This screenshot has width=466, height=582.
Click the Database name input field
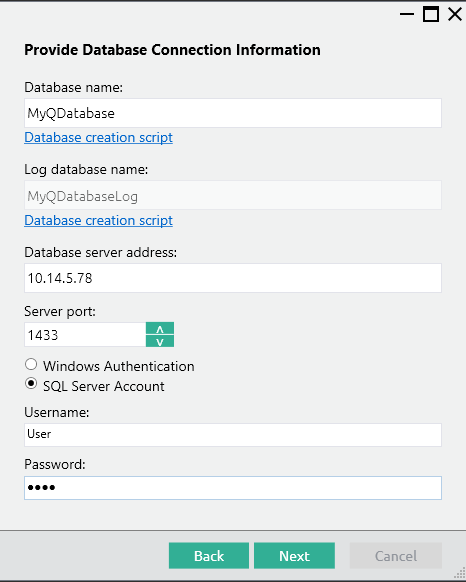click(x=233, y=113)
